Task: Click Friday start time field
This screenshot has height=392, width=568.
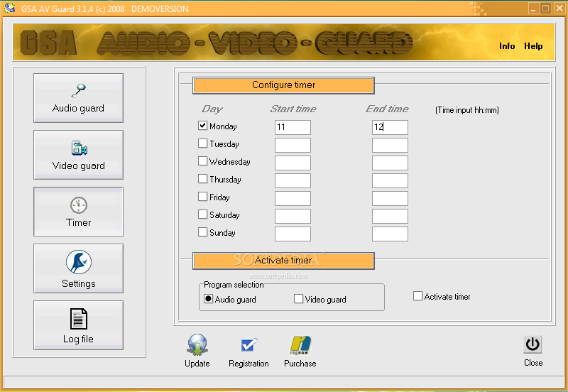Action: tap(293, 198)
